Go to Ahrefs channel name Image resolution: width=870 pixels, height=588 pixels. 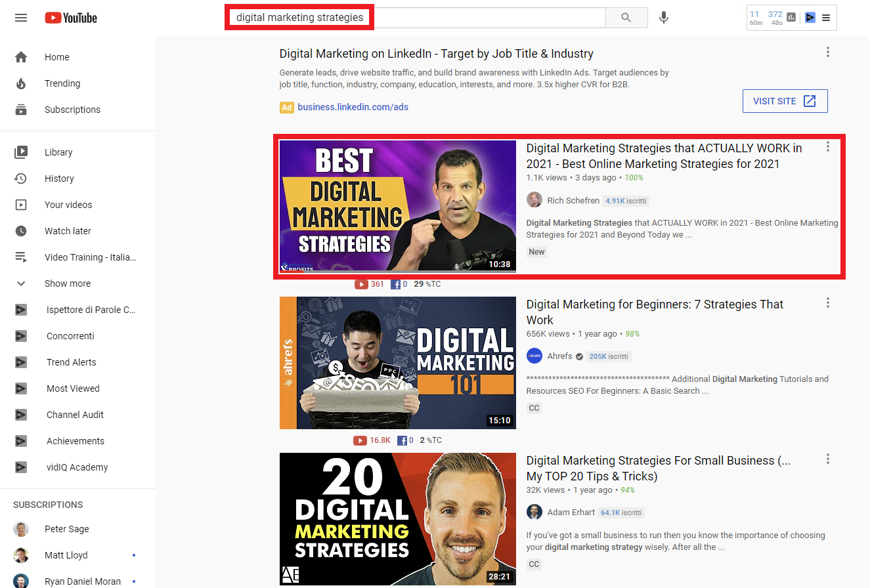pos(560,356)
